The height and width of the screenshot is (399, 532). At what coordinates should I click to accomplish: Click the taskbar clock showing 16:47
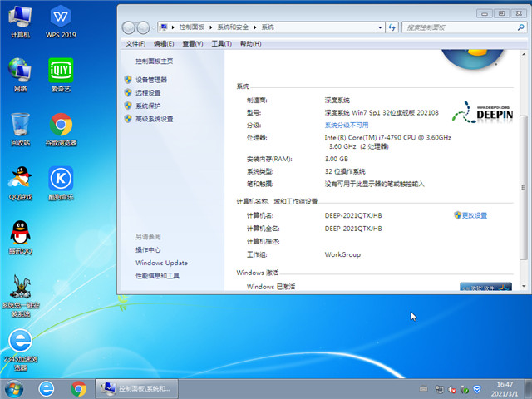(x=505, y=389)
